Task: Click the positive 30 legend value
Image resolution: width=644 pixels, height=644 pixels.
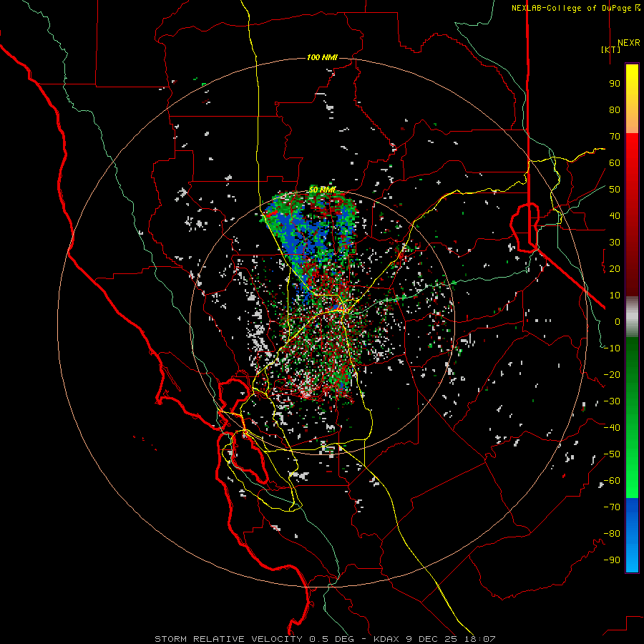Action: (x=615, y=243)
